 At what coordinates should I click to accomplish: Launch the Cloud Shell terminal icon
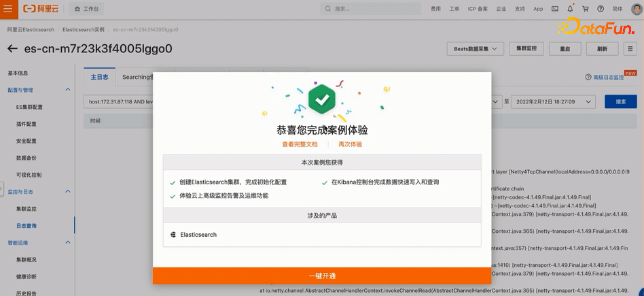555,9
